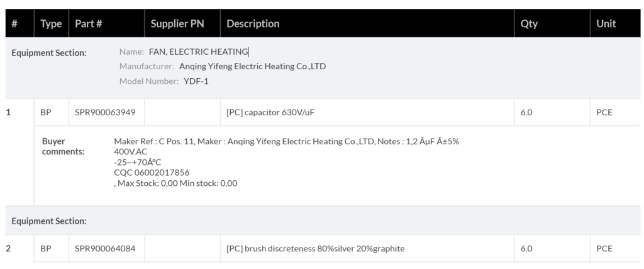Screen dimensions: 644x269
Task: Click the capacitor row quantity 6.0
Action: tap(526, 113)
